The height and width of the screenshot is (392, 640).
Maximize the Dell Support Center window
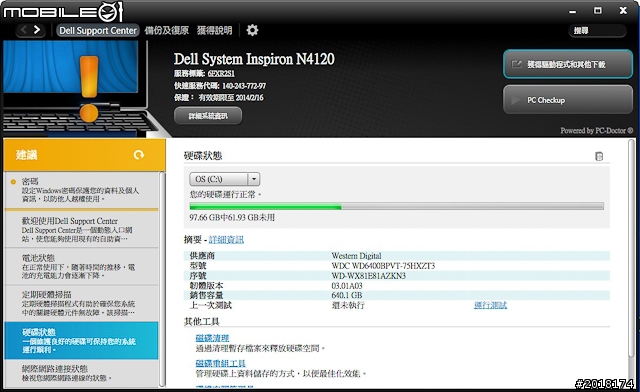[598, 11]
